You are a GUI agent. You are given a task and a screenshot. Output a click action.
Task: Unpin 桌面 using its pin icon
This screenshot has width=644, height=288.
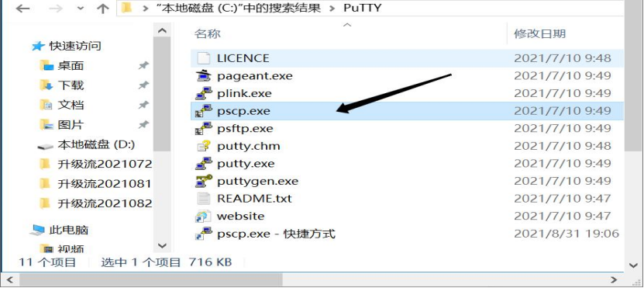pyautogui.click(x=143, y=65)
